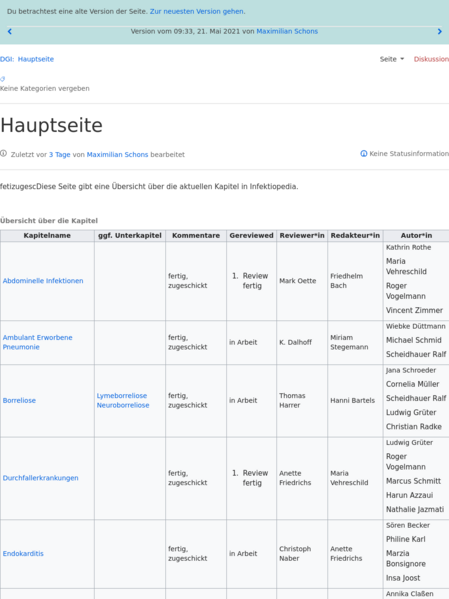Click the Kapitelname column header
This screenshot has height=599, width=449.
pyautogui.click(x=47, y=236)
